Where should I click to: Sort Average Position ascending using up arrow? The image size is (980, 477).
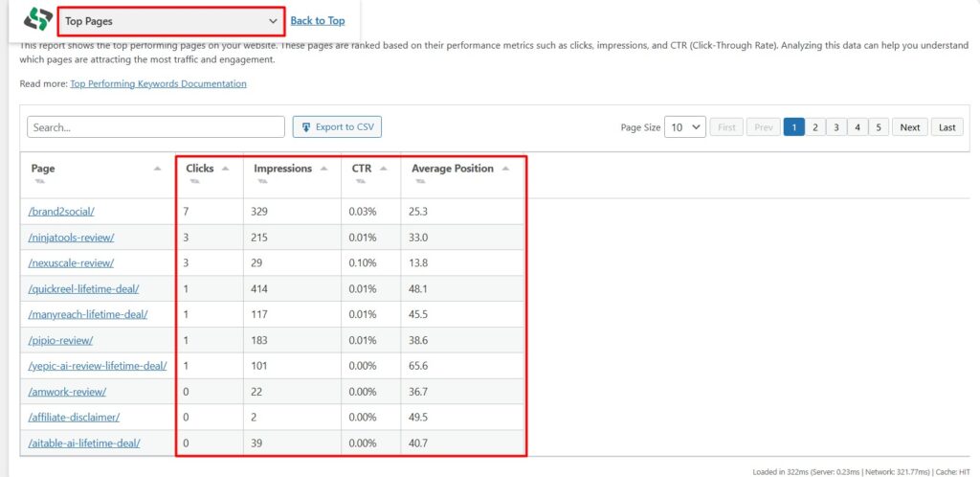coord(505,169)
